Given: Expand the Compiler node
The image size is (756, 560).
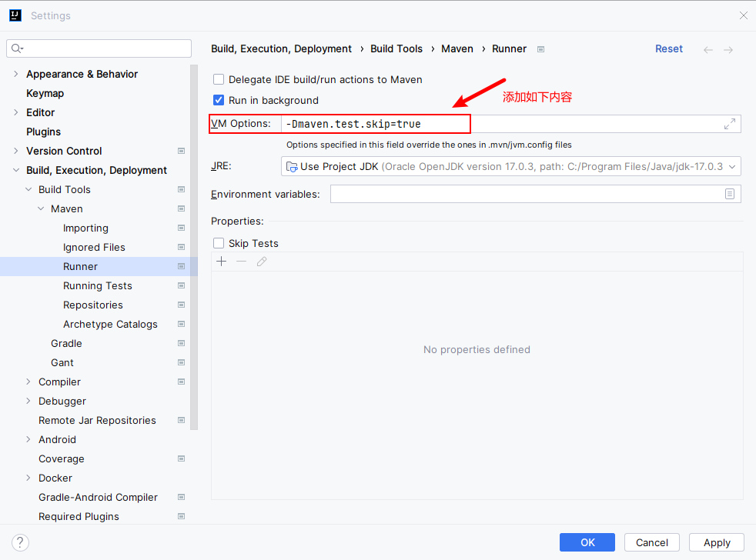Looking at the screenshot, I should 28,382.
